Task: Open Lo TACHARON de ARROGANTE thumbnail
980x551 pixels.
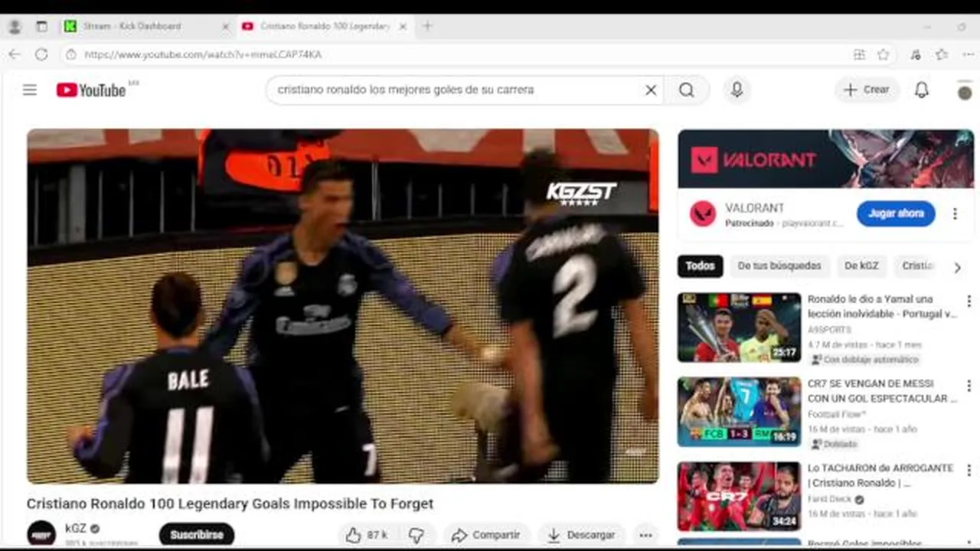Action: click(739, 496)
